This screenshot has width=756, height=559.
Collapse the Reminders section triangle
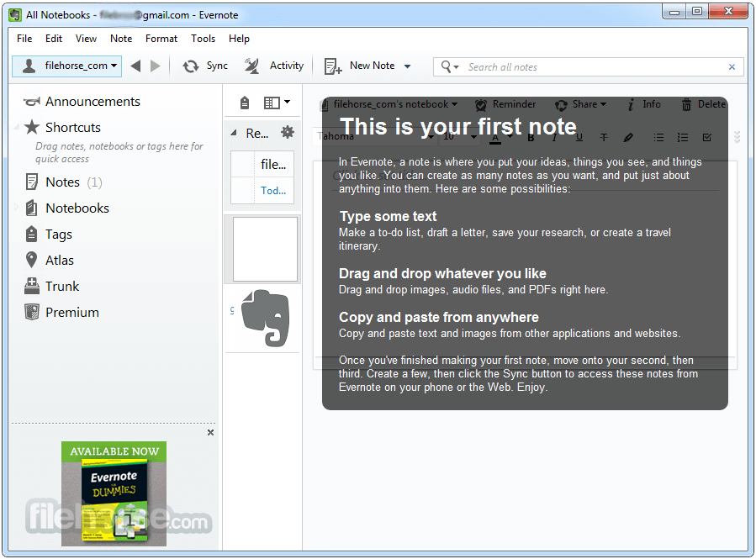tap(234, 133)
